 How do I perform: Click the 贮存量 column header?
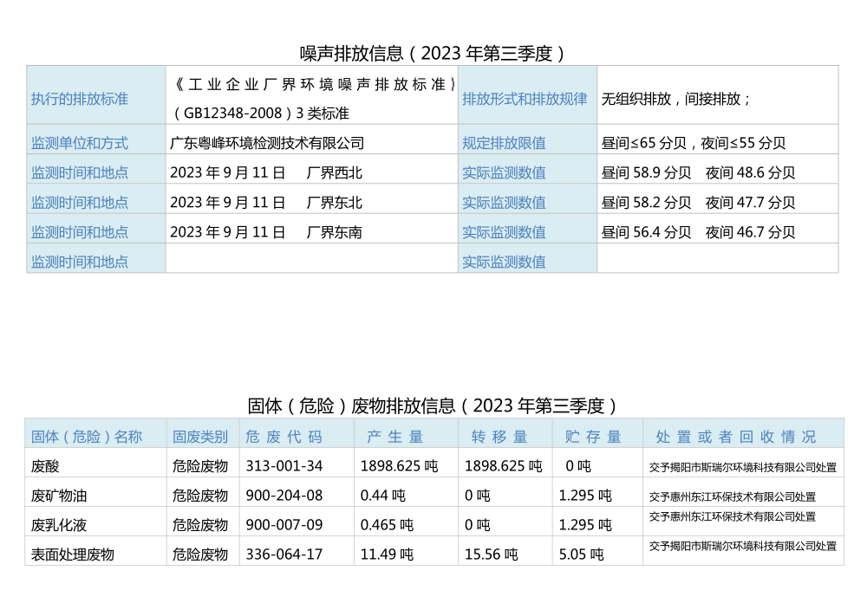(x=597, y=433)
